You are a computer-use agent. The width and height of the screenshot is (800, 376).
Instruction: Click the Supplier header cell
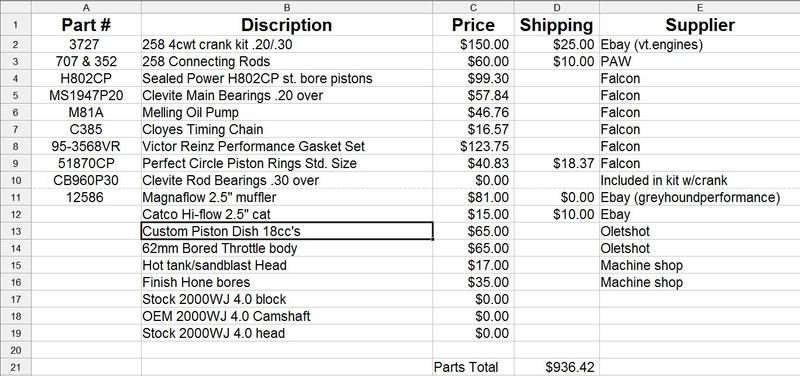[699, 25]
